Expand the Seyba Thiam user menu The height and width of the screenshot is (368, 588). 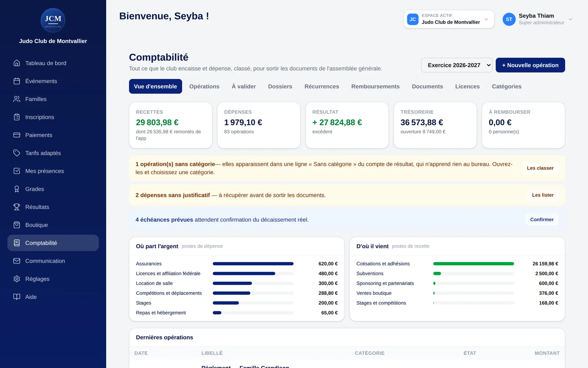537,19
